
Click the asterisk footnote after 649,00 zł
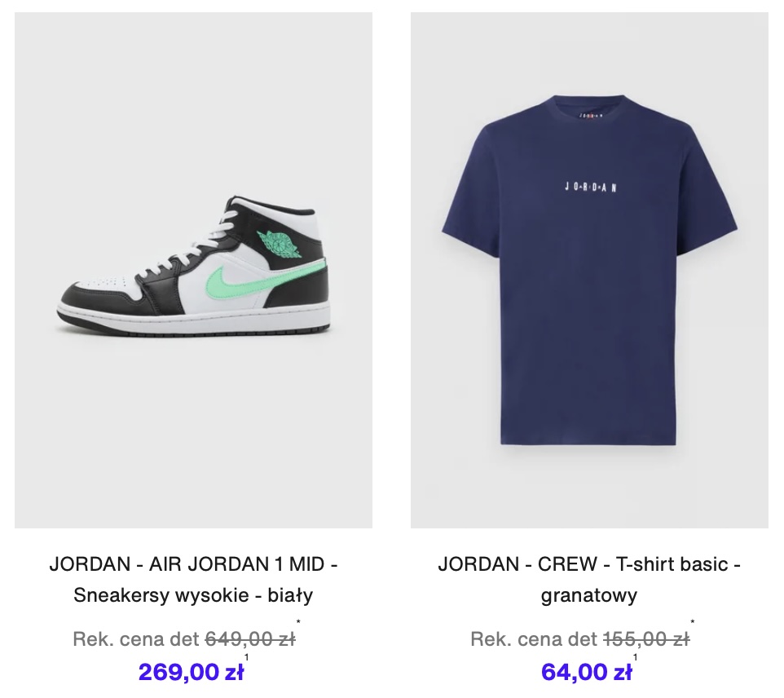pyautogui.click(x=298, y=622)
